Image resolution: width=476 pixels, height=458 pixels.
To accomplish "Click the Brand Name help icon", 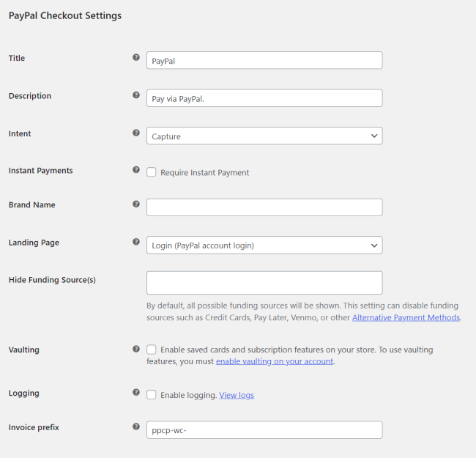I will [136, 204].
